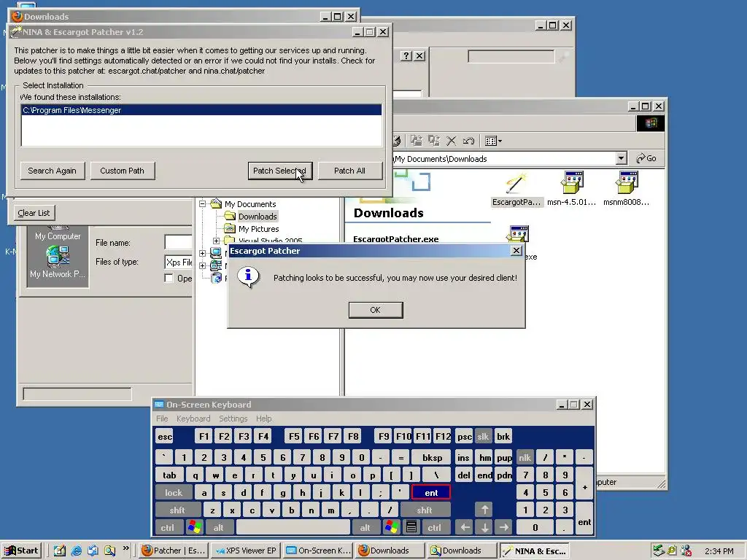This screenshot has height=560, width=747.
Task: Select the msn-4.5.01... installer icon
Action: [x=572, y=190]
